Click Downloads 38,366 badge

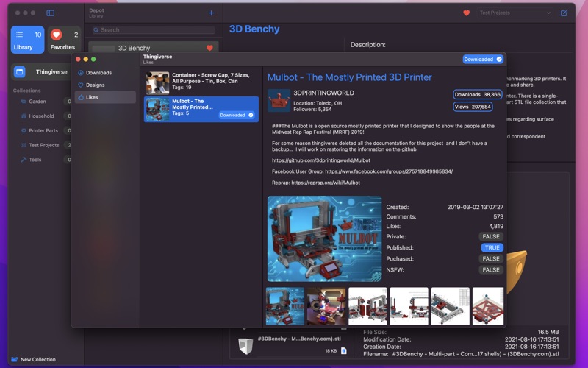[x=477, y=95]
